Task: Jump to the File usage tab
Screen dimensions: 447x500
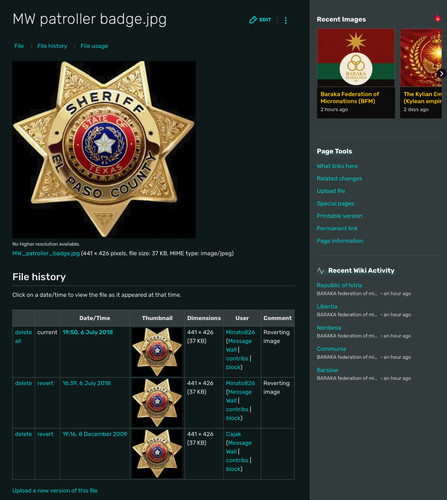Action: point(94,46)
